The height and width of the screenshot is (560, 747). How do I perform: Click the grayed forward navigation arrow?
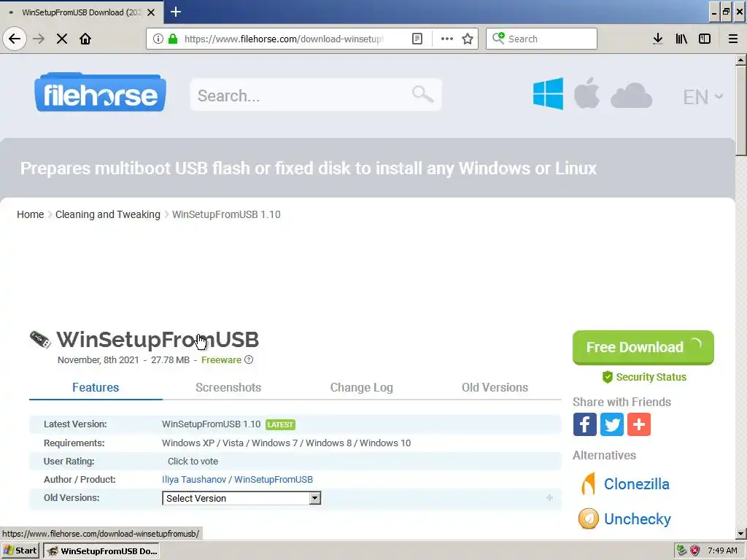point(39,39)
